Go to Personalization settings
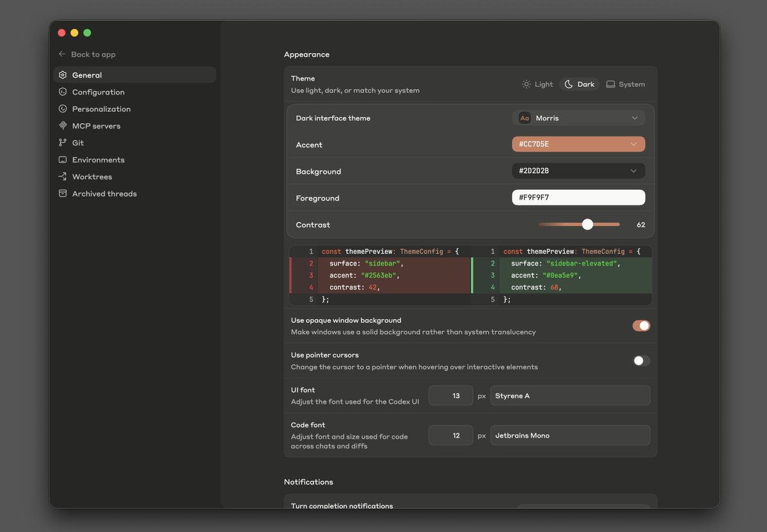The image size is (767, 532). 135,109
